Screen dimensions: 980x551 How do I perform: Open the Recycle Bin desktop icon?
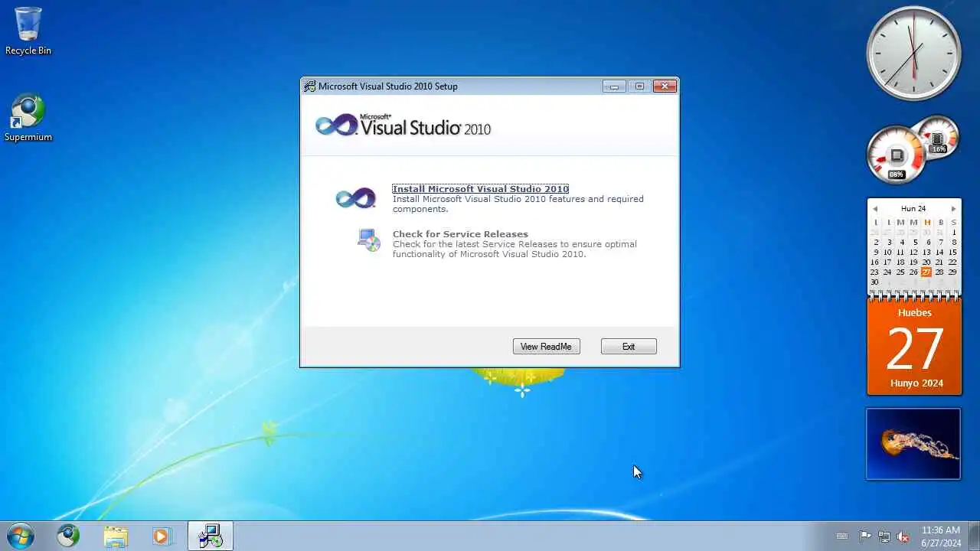[28, 31]
